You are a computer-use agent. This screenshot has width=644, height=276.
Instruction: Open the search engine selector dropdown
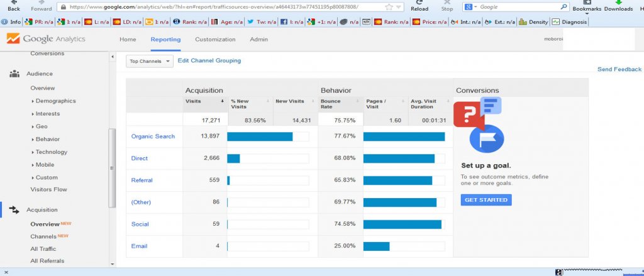click(x=470, y=7)
